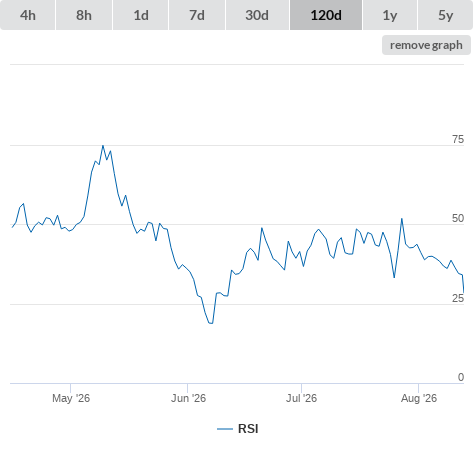Click the Aug '26 axis label
Image resolution: width=474 pixels, height=455 pixels.
[x=419, y=398]
